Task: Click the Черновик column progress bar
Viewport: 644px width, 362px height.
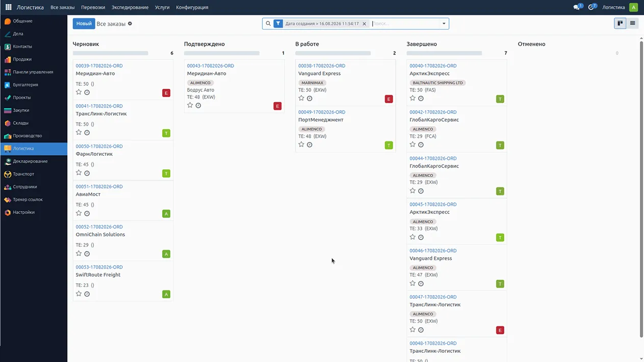Action: pos(111,53)
